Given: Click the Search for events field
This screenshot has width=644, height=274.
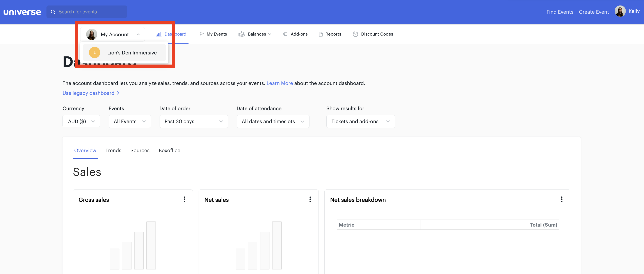Looking at the screenshot, I should [87, 12].
